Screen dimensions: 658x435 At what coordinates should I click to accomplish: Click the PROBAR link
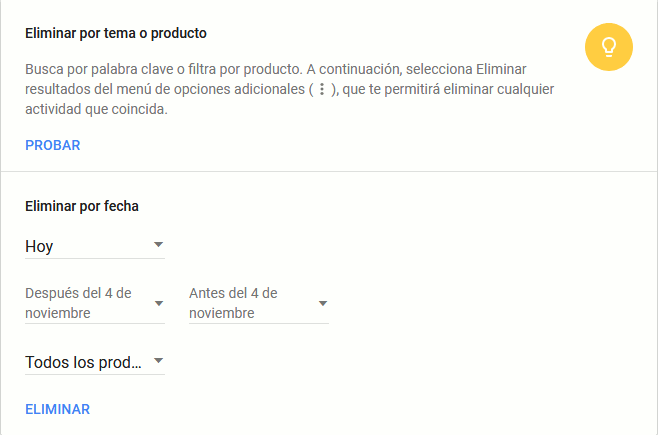click(53, 145)
